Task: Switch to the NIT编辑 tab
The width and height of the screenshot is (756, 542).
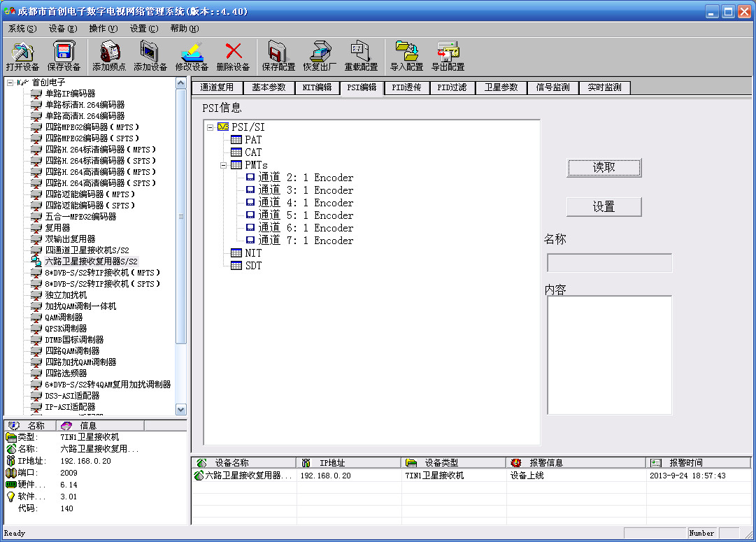Action: click(x=317, y=87)
